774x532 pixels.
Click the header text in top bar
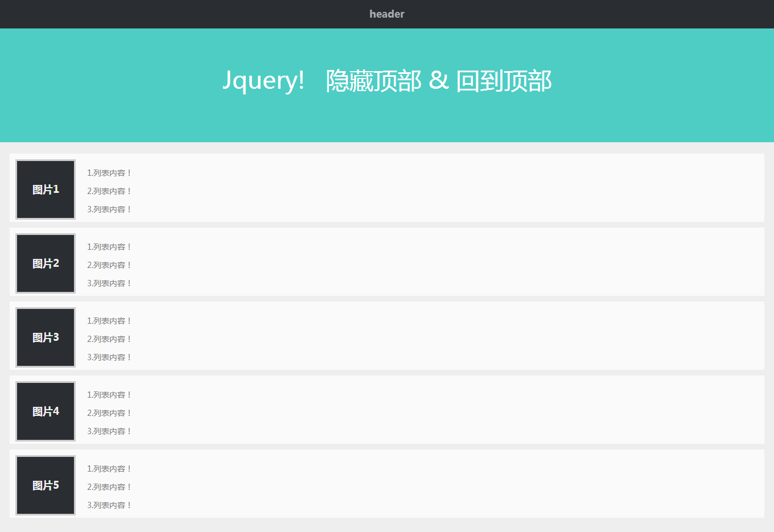pos(387,14)
